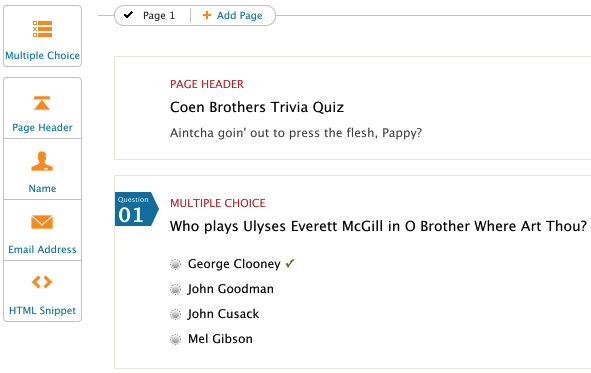
Task: Click the Multiple Choice list icon
Action: click(42, 29)
